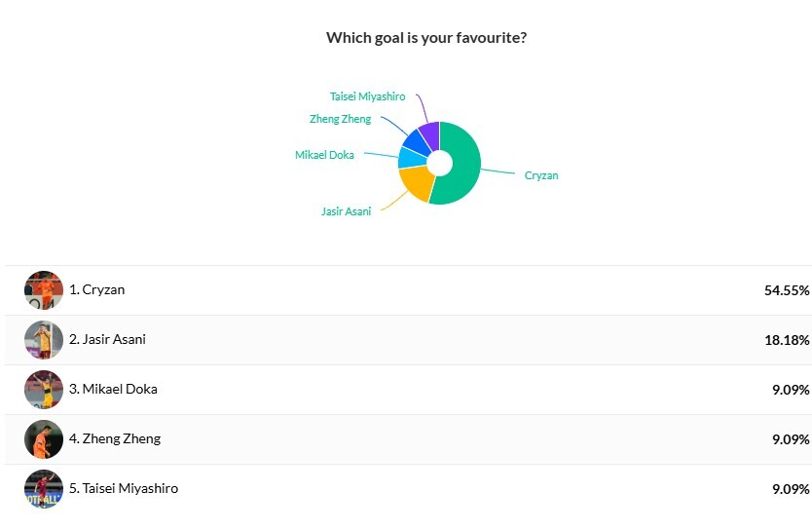The height and width of the screenshot is (530, 812).
Task: Click the Taisei Miyashiro chart label
Action: tap(368, 96)
